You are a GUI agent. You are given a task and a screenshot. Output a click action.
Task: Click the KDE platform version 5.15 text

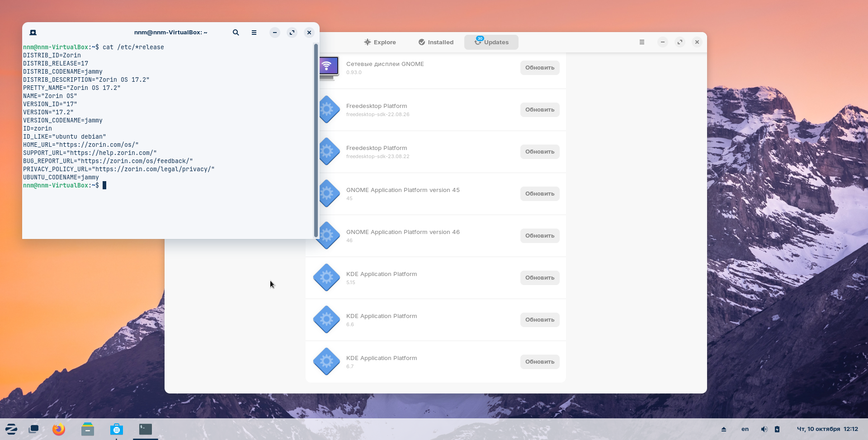point(351,283)
